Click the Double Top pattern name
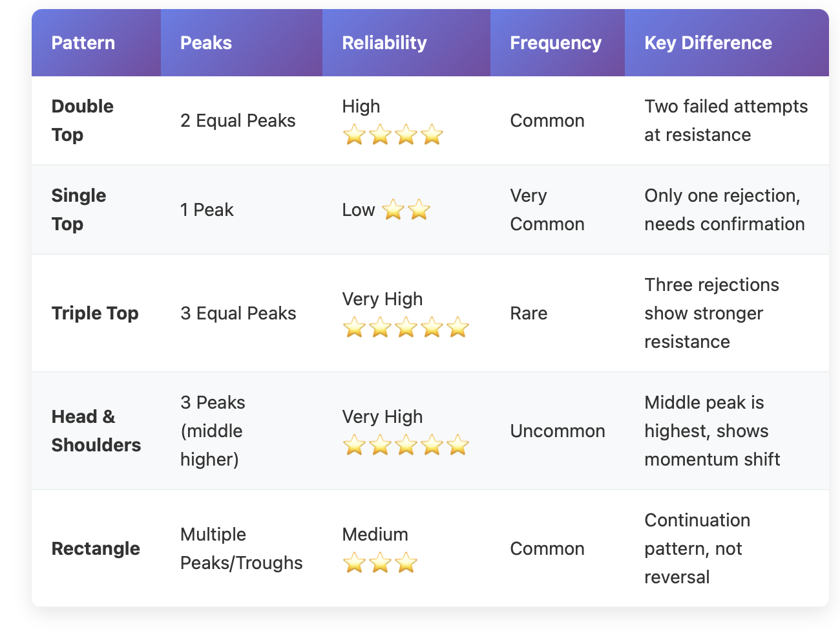 pyautogui.click(x=82, y=120)
